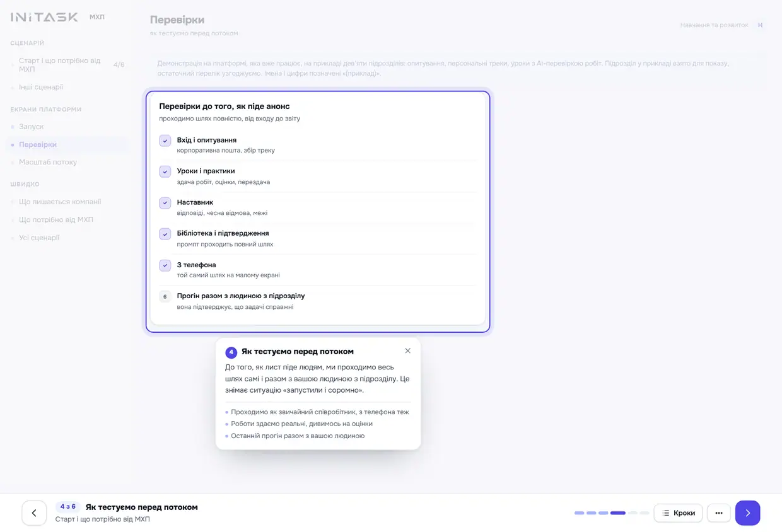Click the «Перевірки до того, як піде анонс» heading
Screen dimensions: 782x532
[225, 107]
